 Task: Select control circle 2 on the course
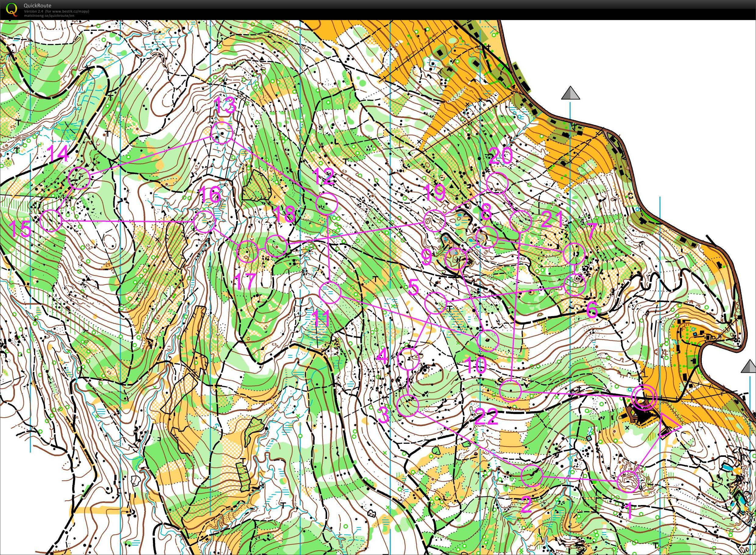[x=532, y=476]
